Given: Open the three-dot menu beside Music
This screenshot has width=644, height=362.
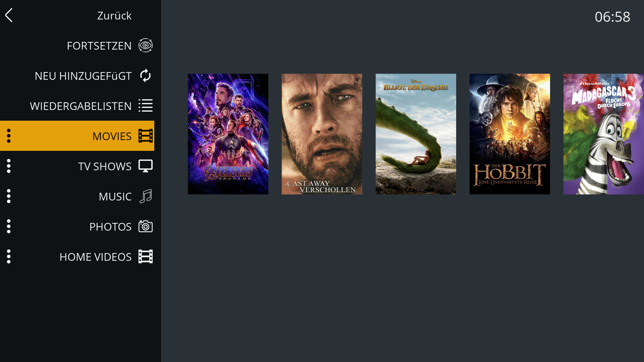Looking at the screenshot, I should pyautogui.click(x=9, y=196).
